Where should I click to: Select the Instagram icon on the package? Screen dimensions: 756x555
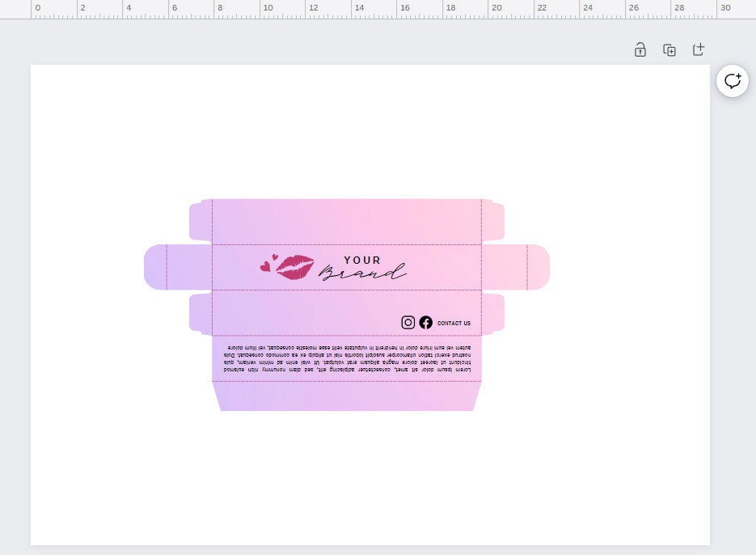(408, 322)
